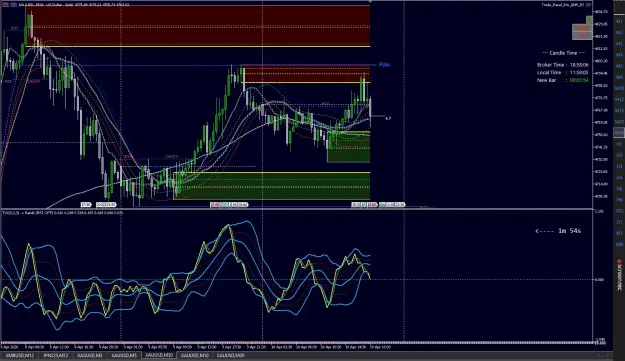625x361 pixels.
Task: Set chart period to M15
Action: (x=619, y=111)
